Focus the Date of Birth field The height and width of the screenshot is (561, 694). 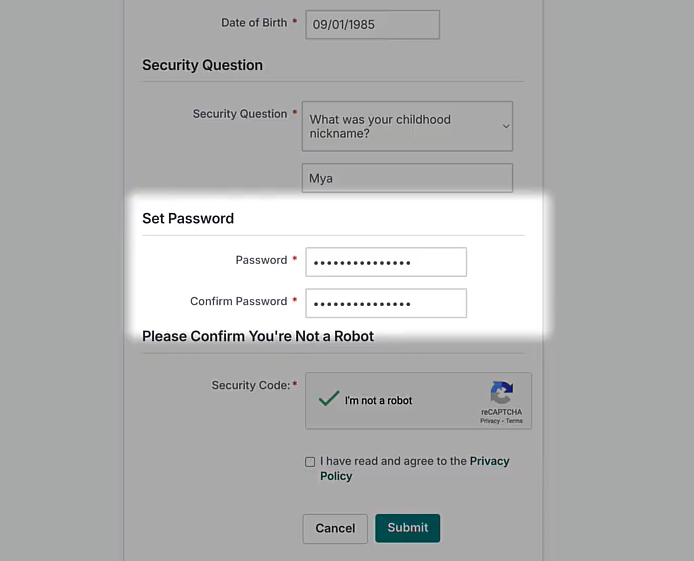point(372,24)
